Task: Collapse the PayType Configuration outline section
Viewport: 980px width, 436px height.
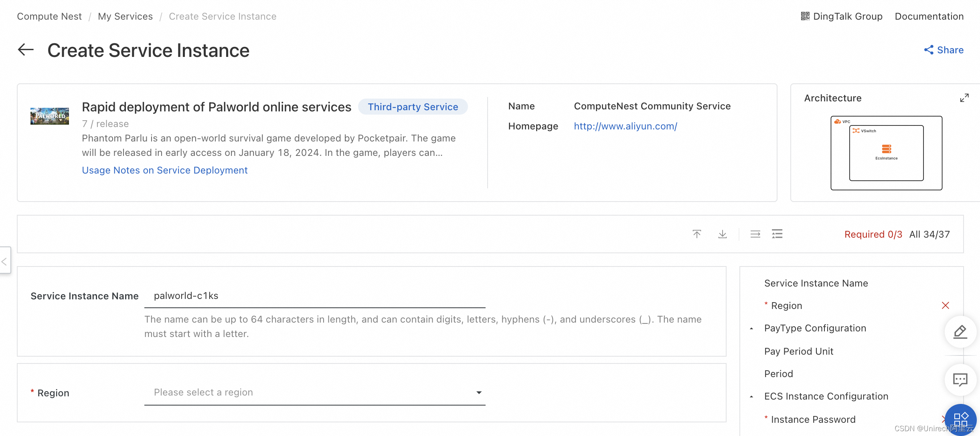Action: tap(751, 329)
